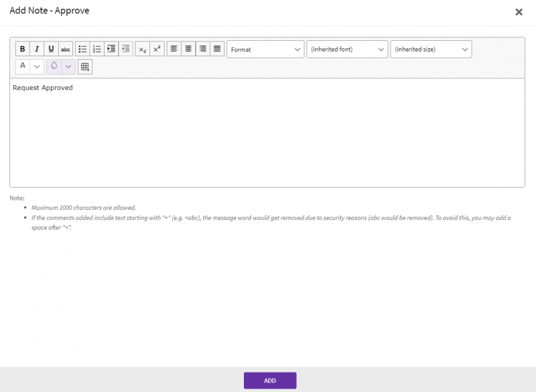Open the insert table tool

coord(85,66)
